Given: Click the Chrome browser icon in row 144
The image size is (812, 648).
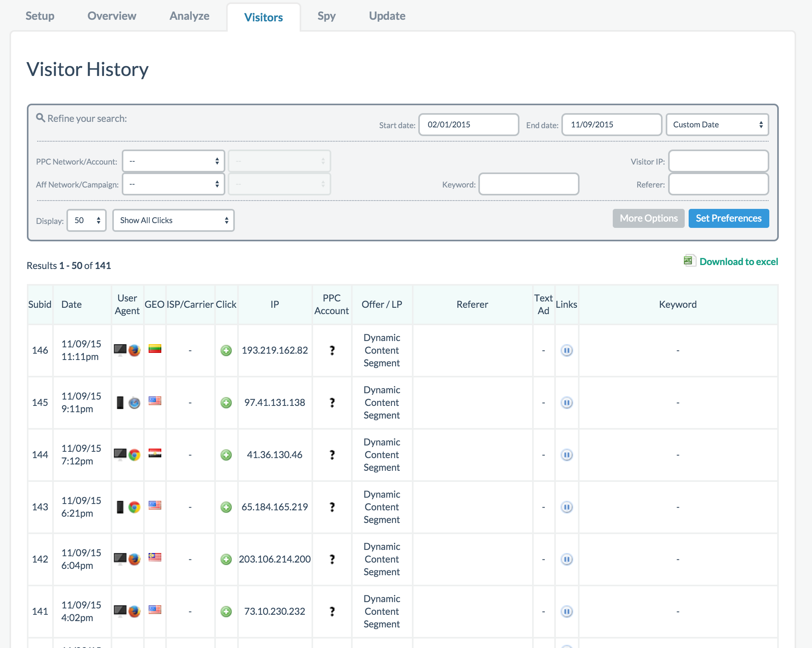Looking at the screenshot, I should pos(134,455).
